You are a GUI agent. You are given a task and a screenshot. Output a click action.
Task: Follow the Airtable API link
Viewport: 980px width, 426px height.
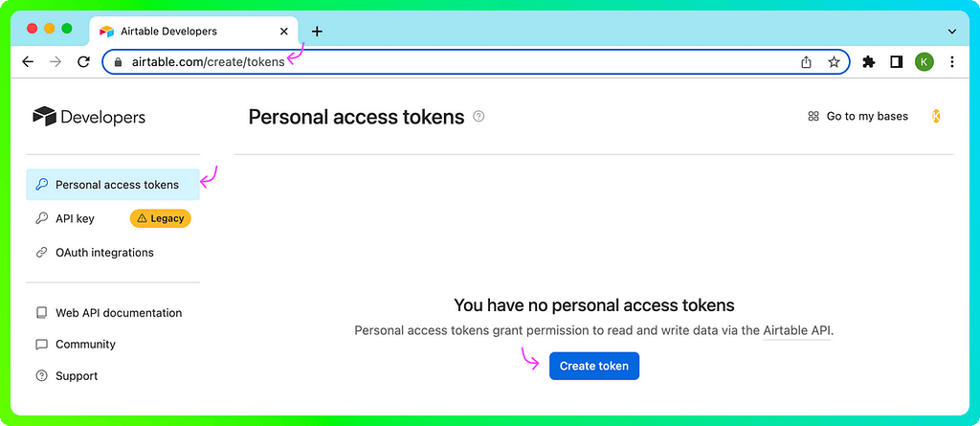pyautogui.click(x=796, y=330)
